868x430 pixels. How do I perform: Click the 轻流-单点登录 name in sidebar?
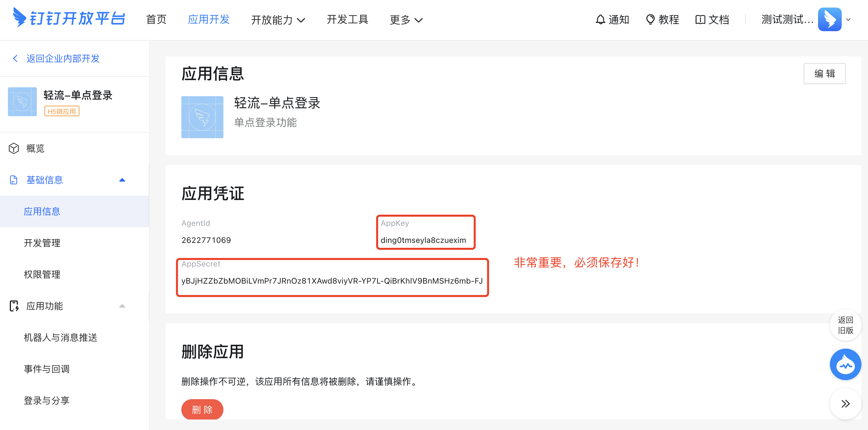(78, 95)
